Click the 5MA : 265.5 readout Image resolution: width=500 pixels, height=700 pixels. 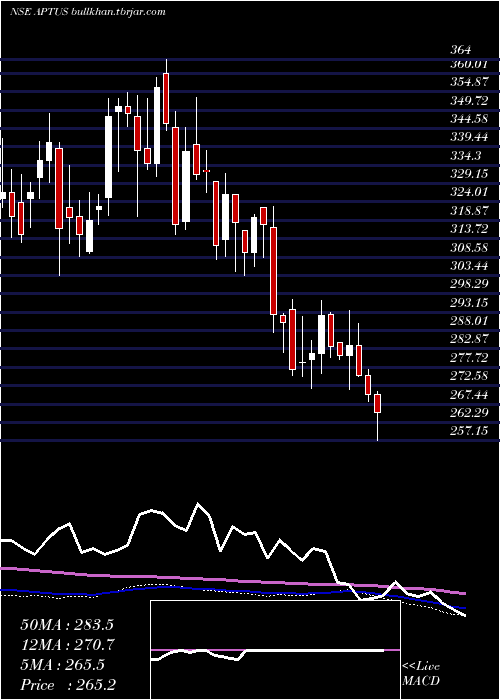(x=62, y=665)
